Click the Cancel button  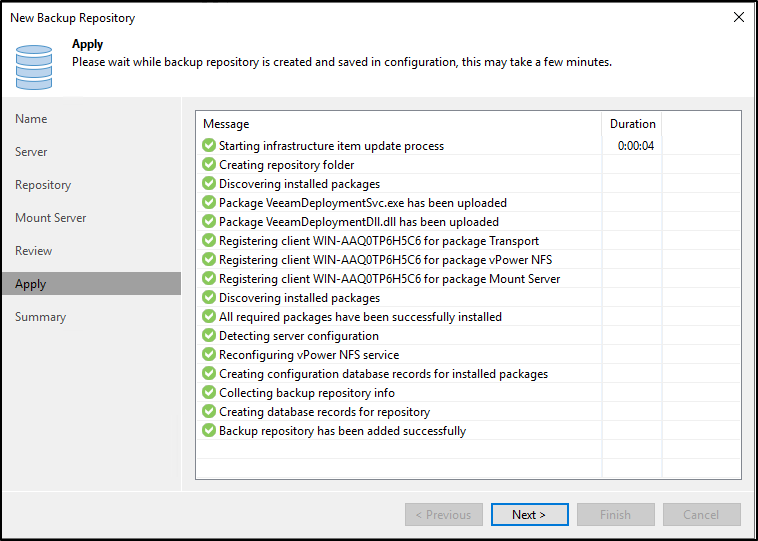pos(701,514)
